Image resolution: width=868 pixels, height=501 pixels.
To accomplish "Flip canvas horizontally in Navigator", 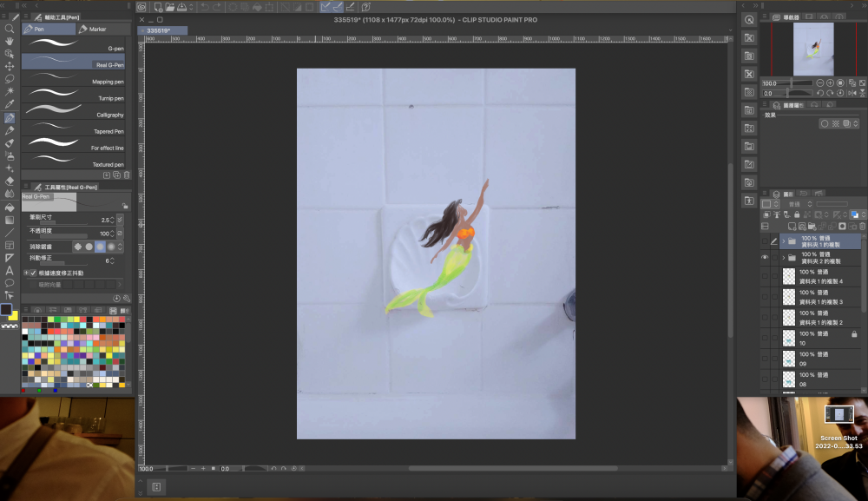I will tap(852, 93).
